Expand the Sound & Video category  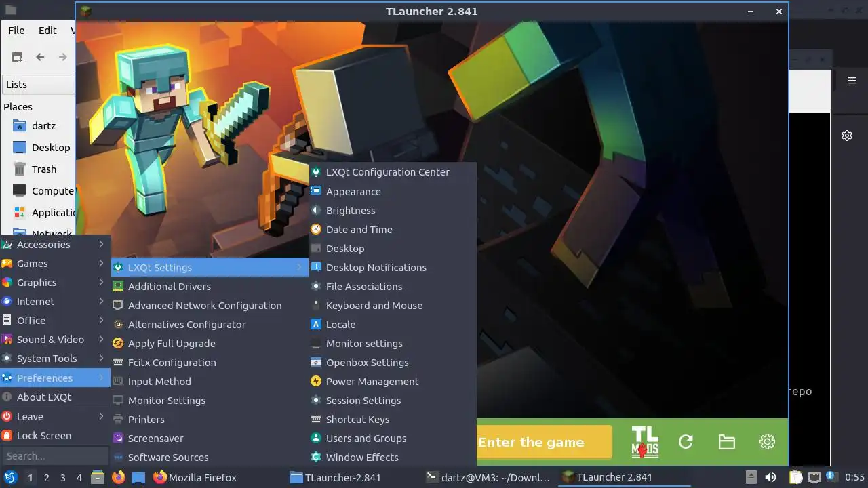point(55,339)
